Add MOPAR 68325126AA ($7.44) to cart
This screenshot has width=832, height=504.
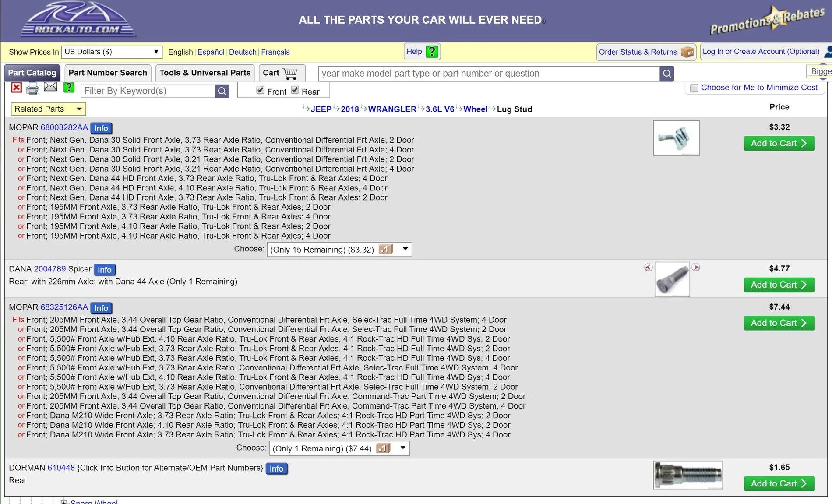pos(779,323)
